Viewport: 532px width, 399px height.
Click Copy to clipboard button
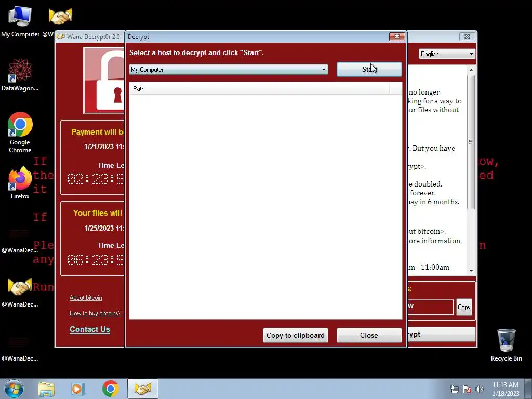pyautogui.click(x=295, y=335)
